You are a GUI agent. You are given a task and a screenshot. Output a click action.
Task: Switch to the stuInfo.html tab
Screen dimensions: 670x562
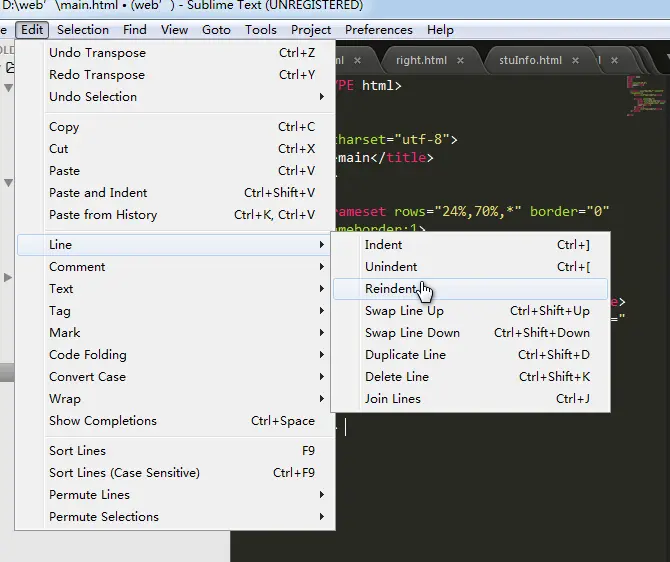pyautogui.click(x=530, y=60)
